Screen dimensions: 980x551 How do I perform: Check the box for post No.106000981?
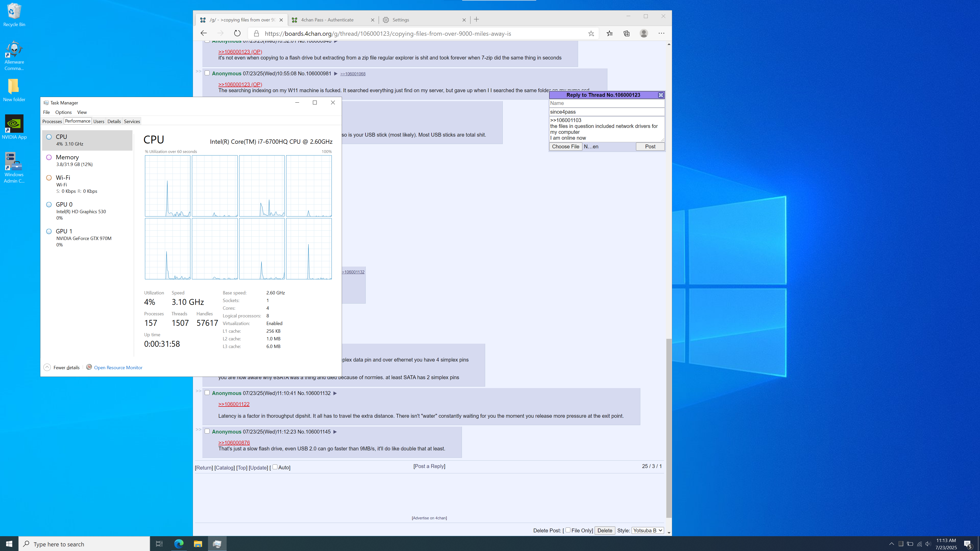[x=207, y=73]
